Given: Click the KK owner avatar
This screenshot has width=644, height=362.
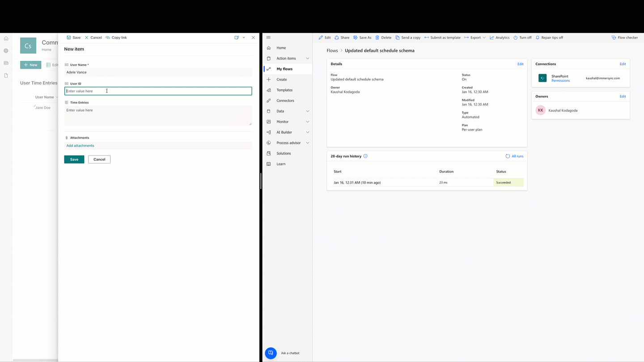Looking at the screenshot, I should 541,110.
